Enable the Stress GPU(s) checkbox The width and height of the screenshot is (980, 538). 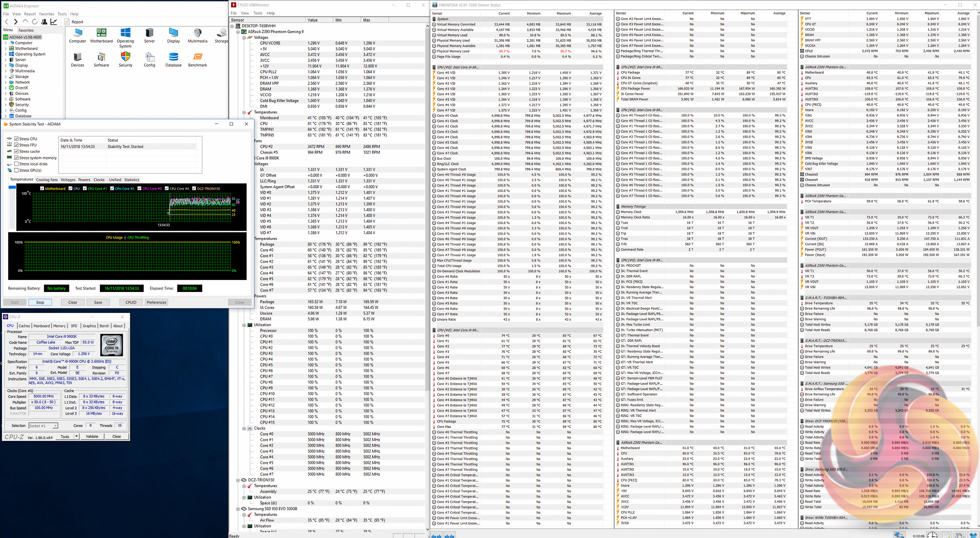point(17,170)
